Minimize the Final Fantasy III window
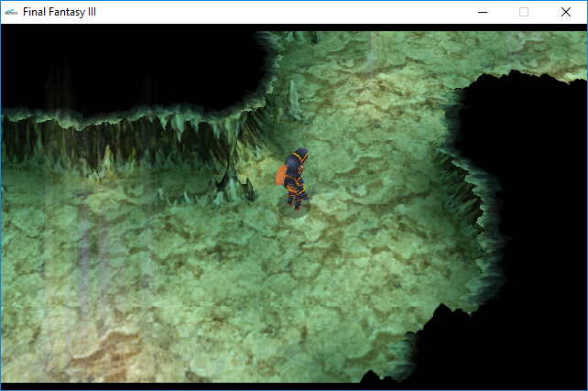 pyautogui.click(x=483, y=12)
